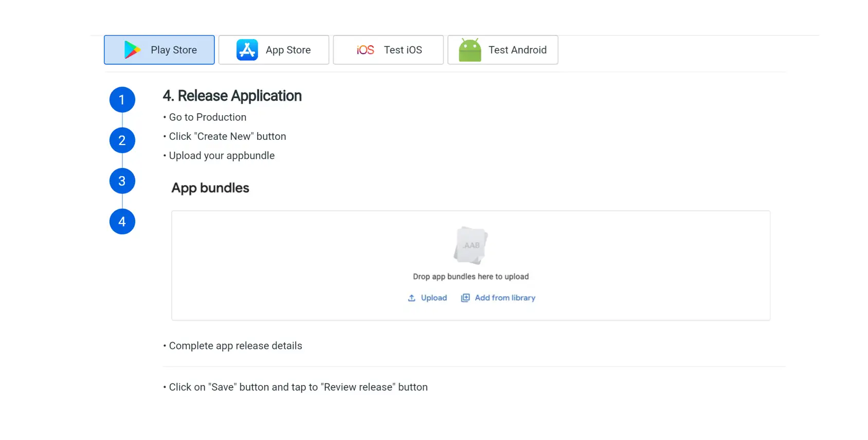The width and height of the screenshot is (868, 440).
Task: Click the AAB file icon
Action: click(471, 245)
